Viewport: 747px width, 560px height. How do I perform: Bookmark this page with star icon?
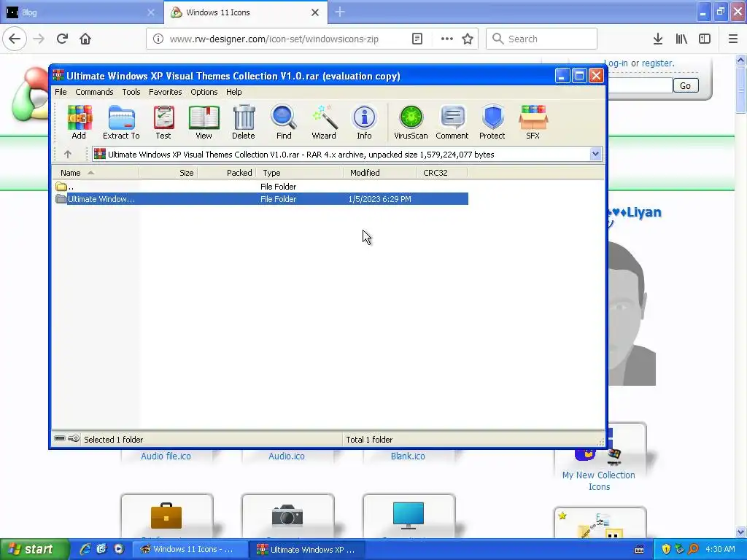click(468, 39)
